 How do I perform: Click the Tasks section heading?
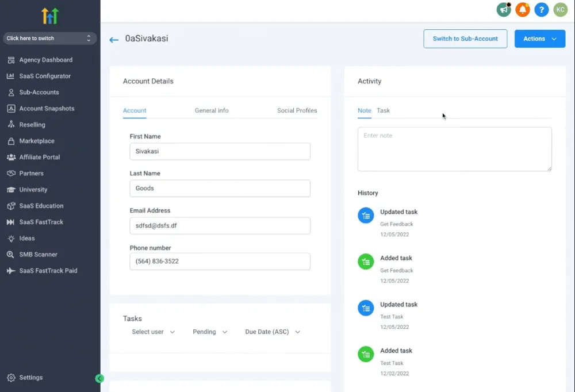click(132, 318)
